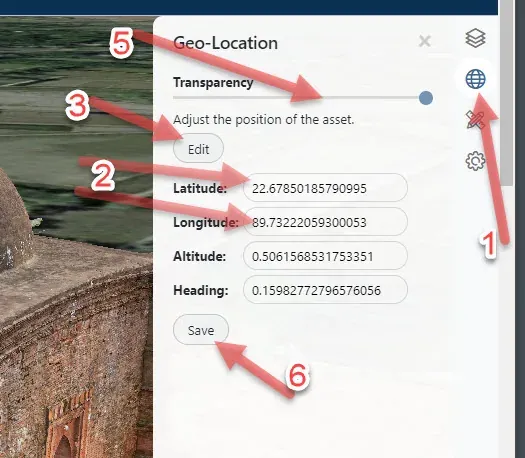
Task: Select the Altitude value field
Action: coord(325,256)
